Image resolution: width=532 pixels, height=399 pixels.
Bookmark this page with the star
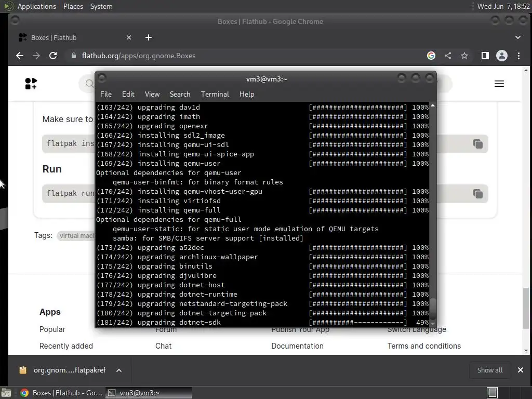(x=464, y=56)
